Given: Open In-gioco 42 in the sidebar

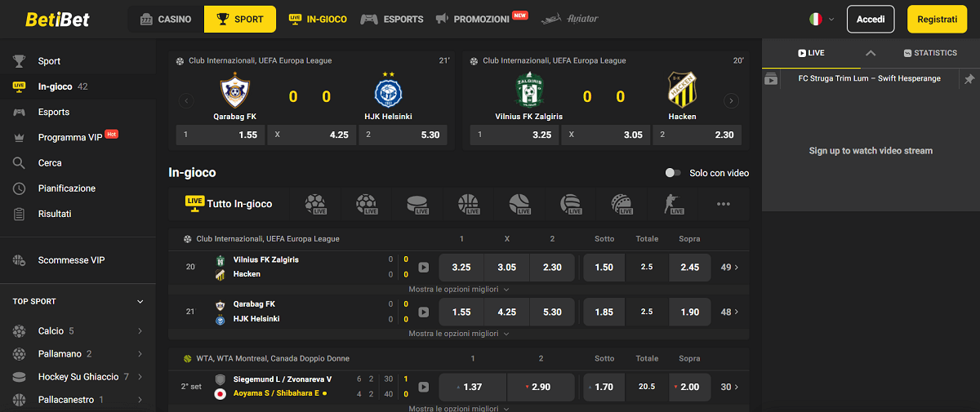Looking at the screenshot, I should (x=78, y=86).
